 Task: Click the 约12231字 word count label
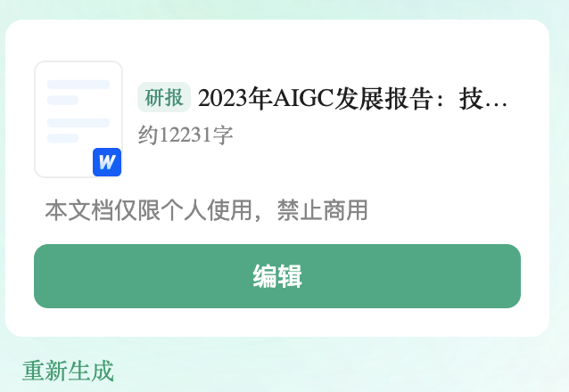(186, 135)
